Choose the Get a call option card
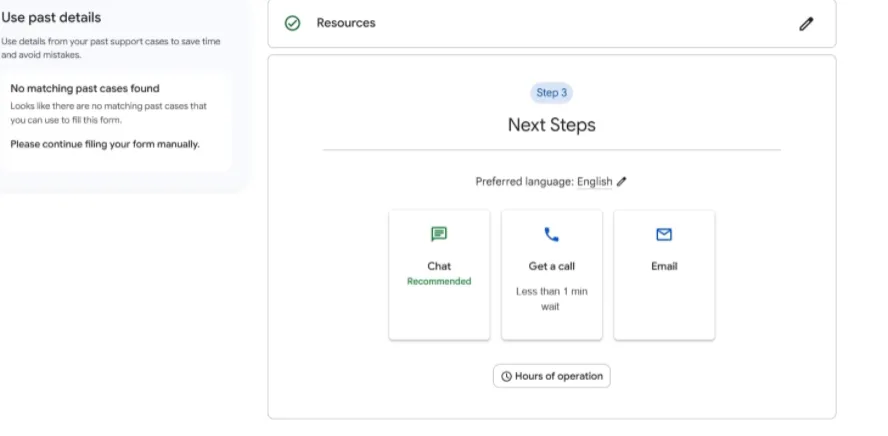The width and height of the screenshot is (888, 436). point(552,275)
